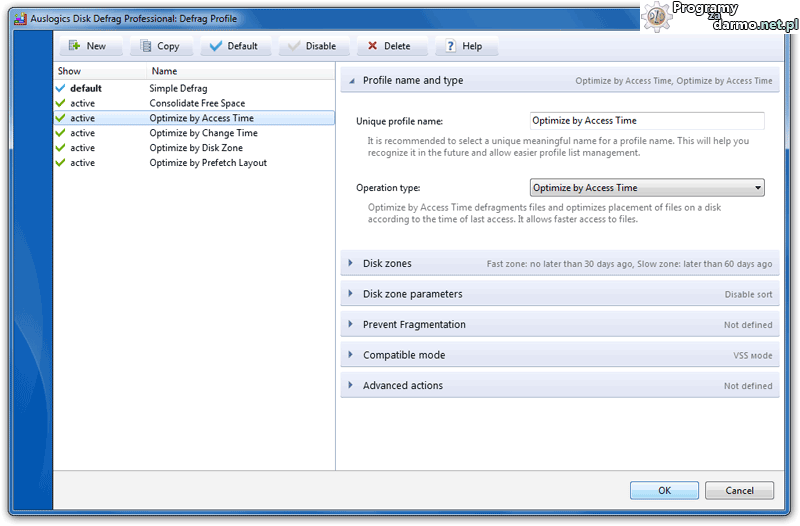Click the Name column header
Screen dimensions: 800x526
coord(164,71)
